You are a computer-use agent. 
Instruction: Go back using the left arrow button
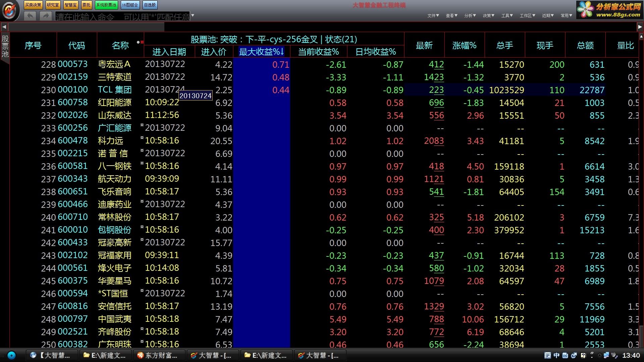pos(30,16)
